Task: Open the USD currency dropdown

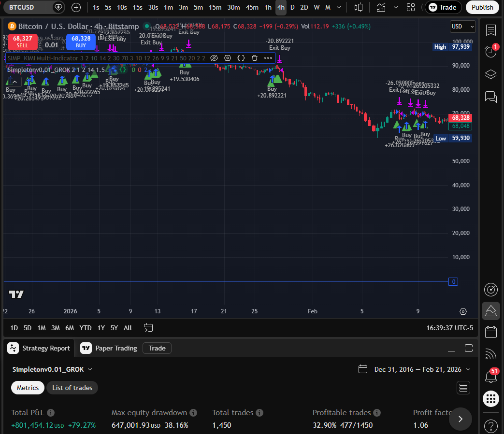Action: click(462, 27)
